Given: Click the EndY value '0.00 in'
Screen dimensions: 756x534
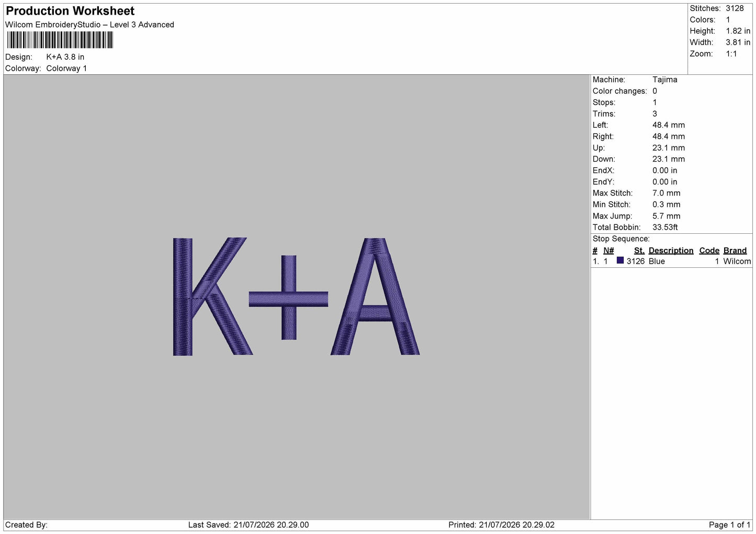Looking at the screenshot, I should coord(664,182).
